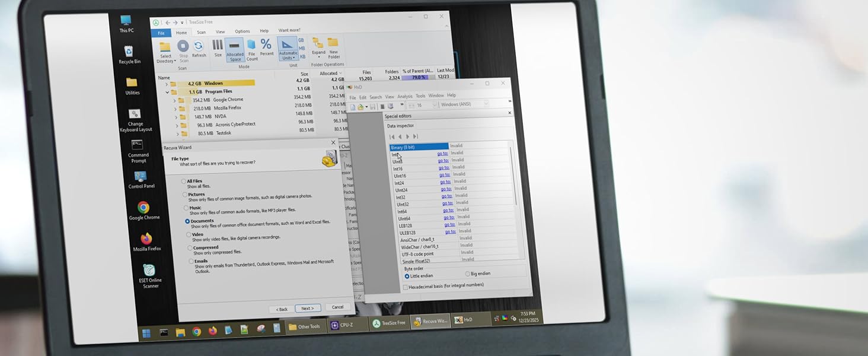Go to last byte in Data inspector
Image resolution: width=868 pixels, height=356 pixels.
(415, 136)
